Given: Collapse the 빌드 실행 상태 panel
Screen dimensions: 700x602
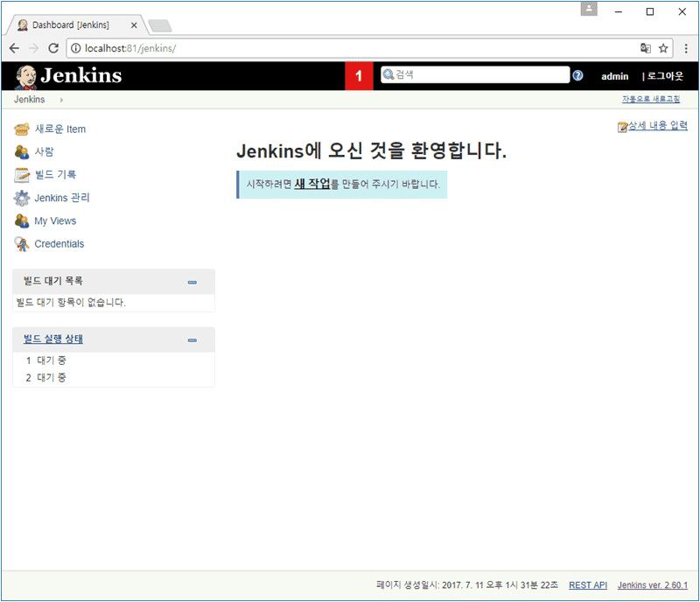Looking at the screenshot, I should [x=192, y=340].
